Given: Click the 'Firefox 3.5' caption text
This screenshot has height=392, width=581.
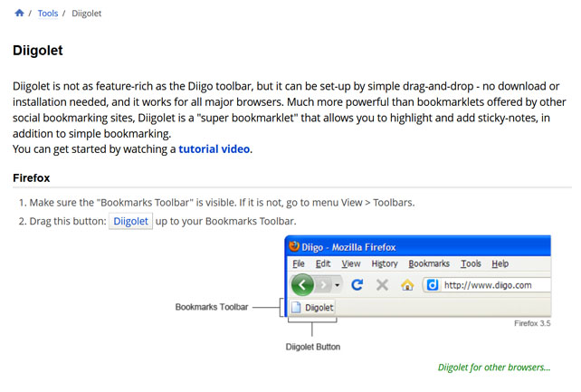Looking at the screenshot, I should pos(532,323).
